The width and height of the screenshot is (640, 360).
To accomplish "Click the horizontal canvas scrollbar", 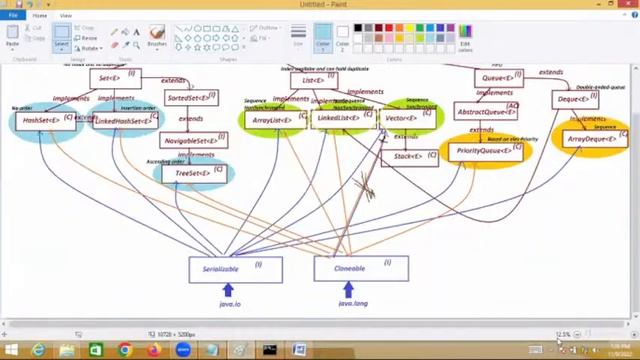I will (317, 324).
